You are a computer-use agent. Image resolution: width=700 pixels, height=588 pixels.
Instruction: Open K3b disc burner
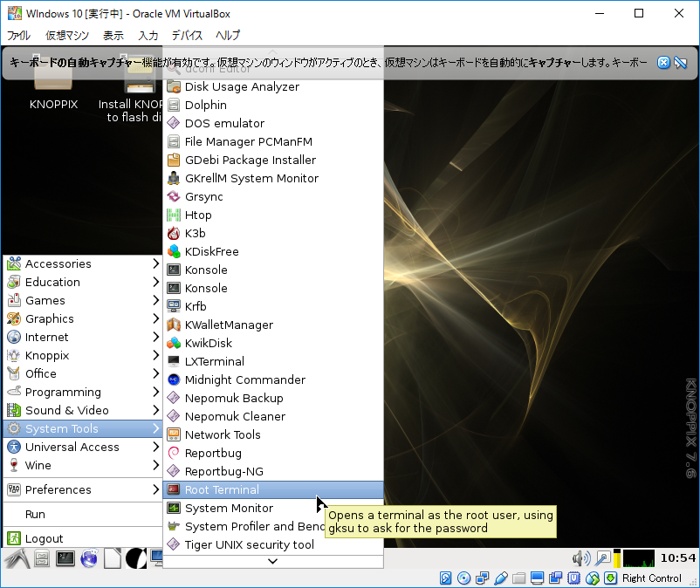click(273, 233)
